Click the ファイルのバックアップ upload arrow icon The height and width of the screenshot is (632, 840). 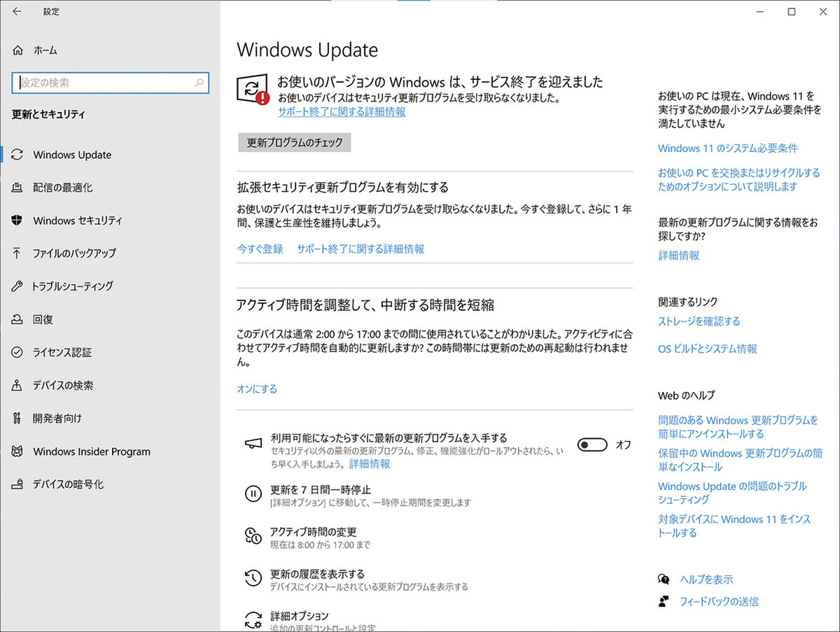[x=17, y=253]
